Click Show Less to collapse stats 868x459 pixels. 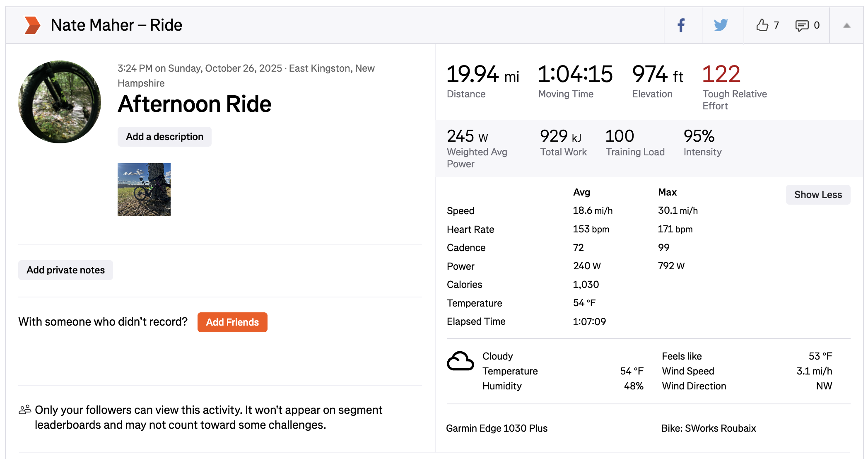[x=818, y=195]
